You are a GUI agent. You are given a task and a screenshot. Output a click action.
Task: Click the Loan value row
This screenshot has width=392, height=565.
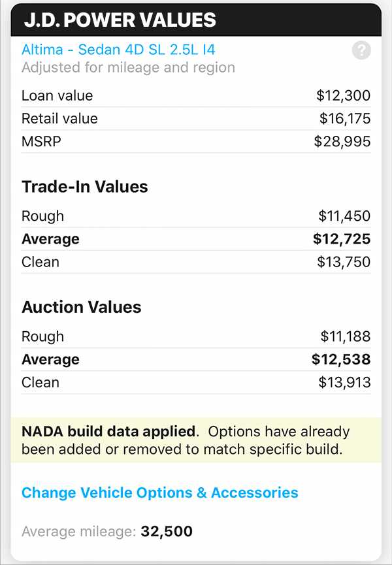[x=58, y=95]
